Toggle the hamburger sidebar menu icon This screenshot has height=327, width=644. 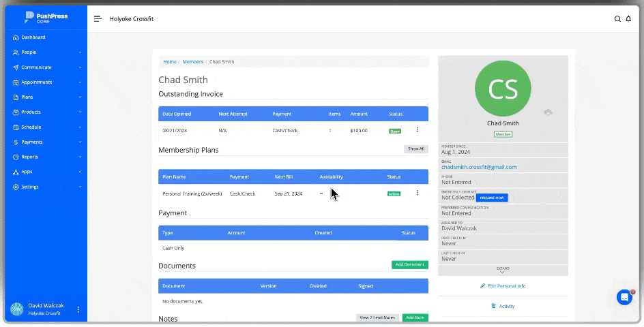coord(98,19)
